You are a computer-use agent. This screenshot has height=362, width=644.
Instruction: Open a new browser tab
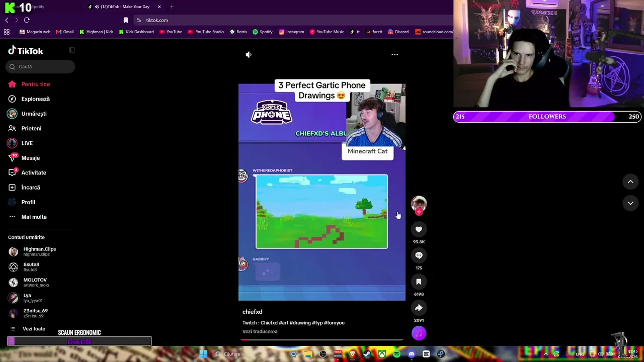click(x=172, y=7)
